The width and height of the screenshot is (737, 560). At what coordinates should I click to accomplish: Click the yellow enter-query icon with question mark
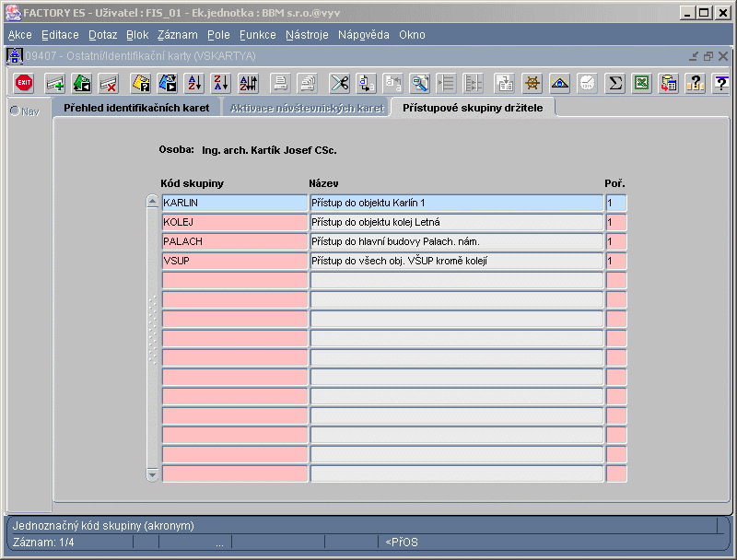tap(141, 83)
